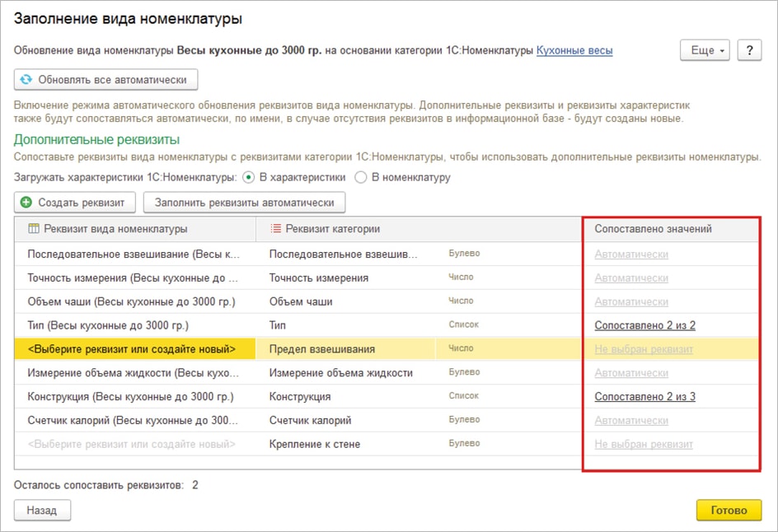Select the Крепление к стене category row
The image size is (778, 532).
pos(315,445)
